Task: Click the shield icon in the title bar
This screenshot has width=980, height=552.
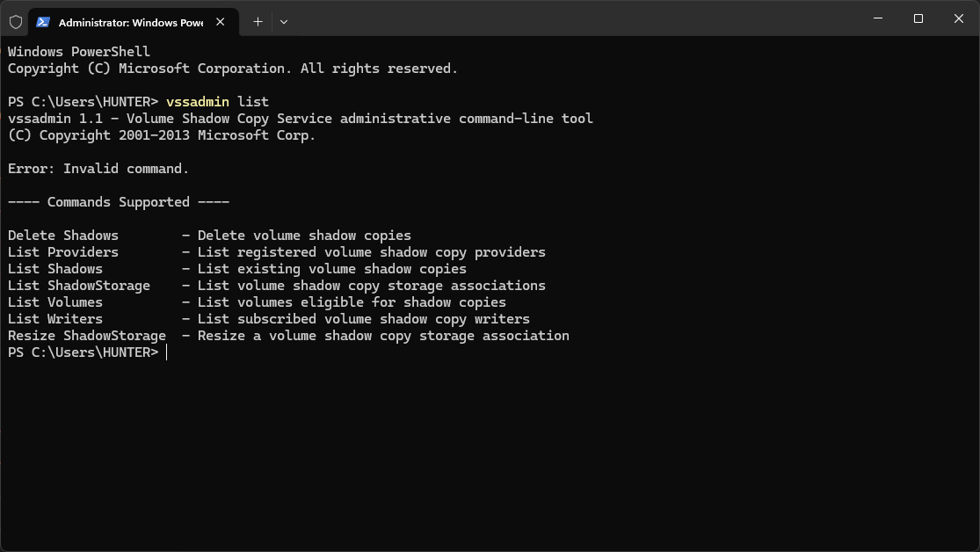Action: tap(16, 22)
